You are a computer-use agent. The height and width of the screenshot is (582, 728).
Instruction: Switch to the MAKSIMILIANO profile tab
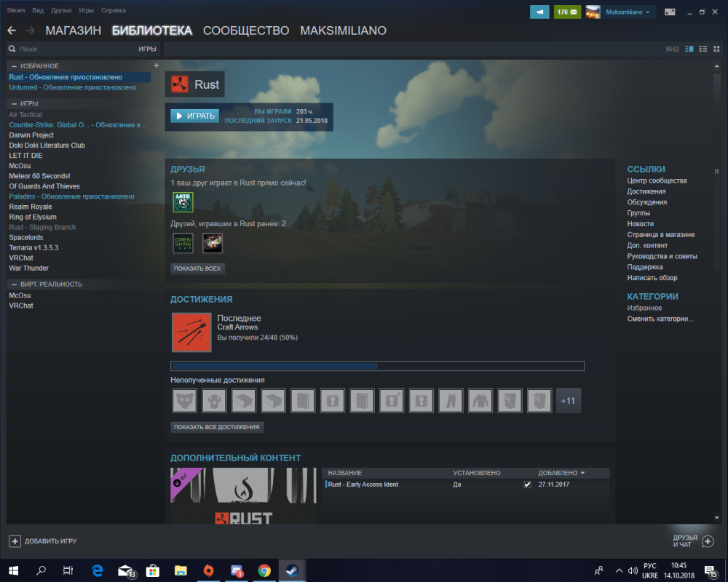tap(343, 31)
